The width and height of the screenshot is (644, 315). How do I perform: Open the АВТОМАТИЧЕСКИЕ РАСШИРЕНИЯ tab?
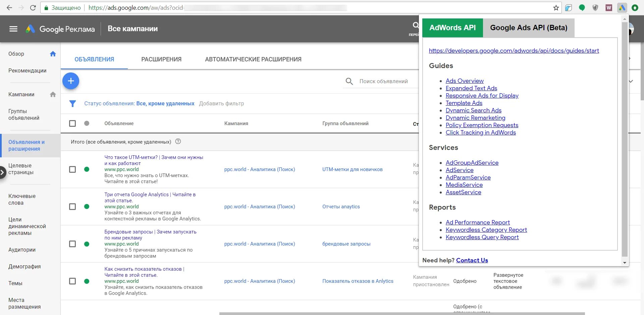tap(253, 59)
